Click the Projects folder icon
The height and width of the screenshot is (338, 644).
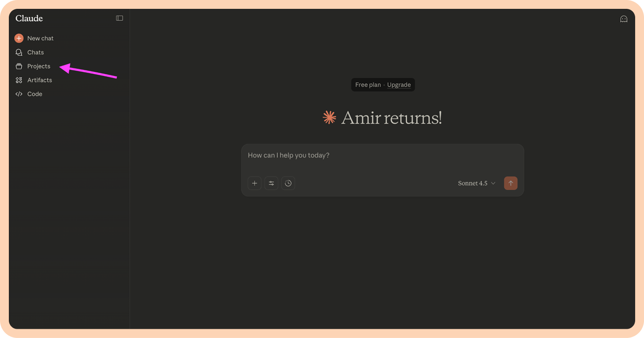(x=19, y=66)
